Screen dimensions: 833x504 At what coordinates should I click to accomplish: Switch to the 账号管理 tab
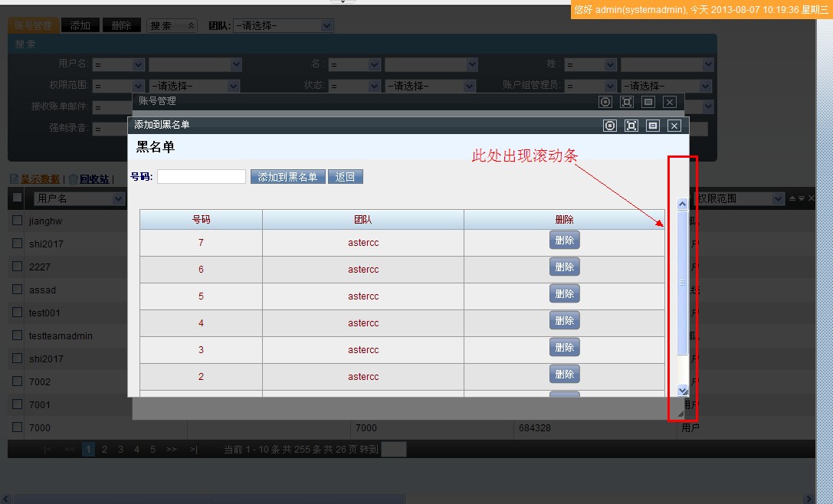click(x=33, y=26)
